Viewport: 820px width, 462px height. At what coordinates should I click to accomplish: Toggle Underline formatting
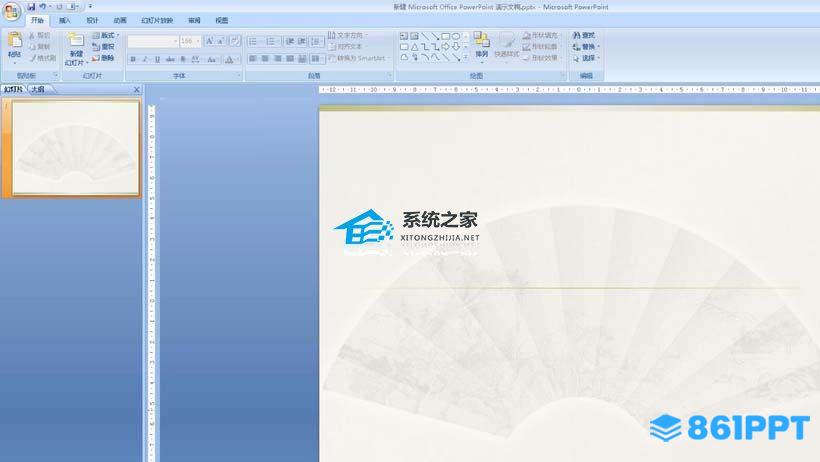157,59
